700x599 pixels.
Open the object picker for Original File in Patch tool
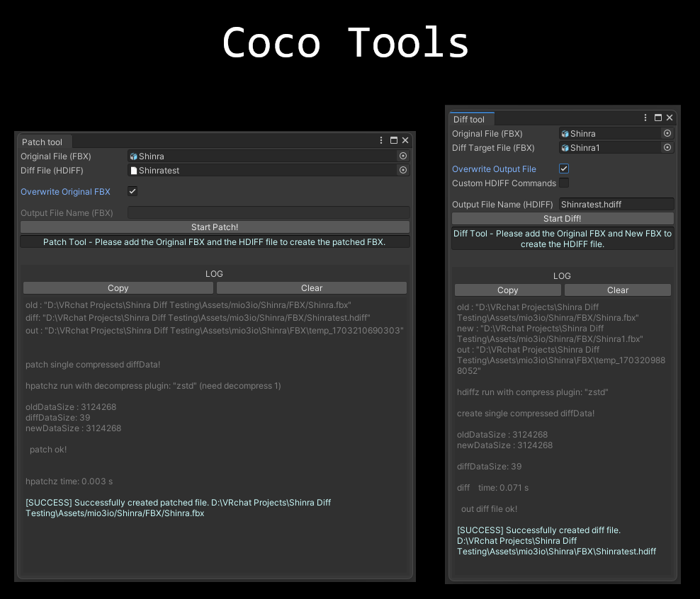[x=402, y=156]
